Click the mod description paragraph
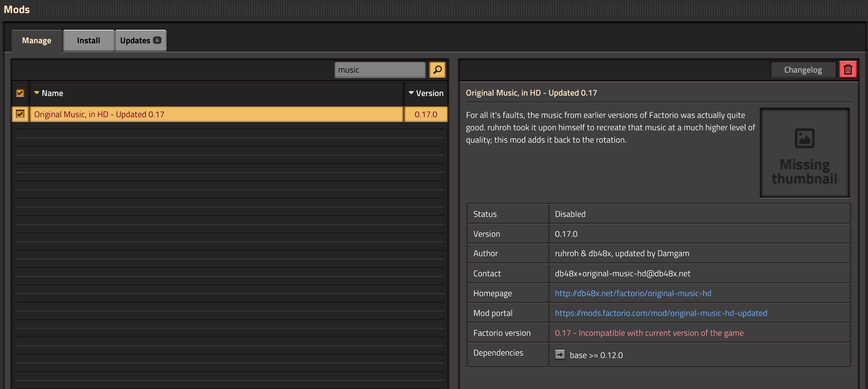The height and width of the screenshot is (389, 868). tap(610, 127)
